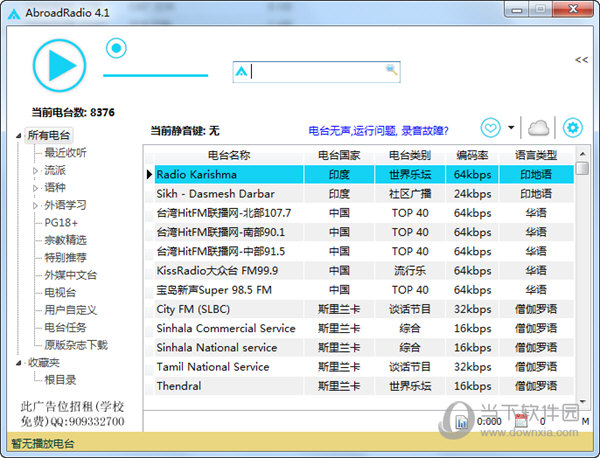This screenshot has height=458, width=600.
Task: Click the station search input field
Action: [x=316, y=72]
